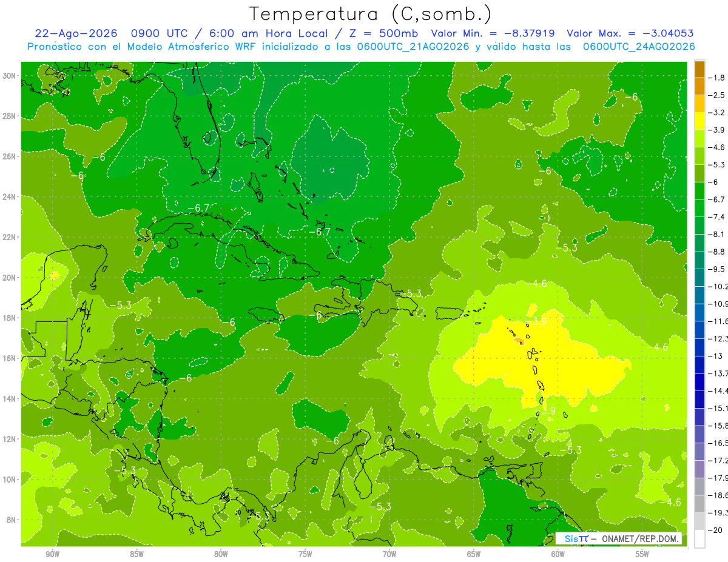Click the colorbar label '-1.8'
The width and height of the screenshot is (728, 562).
[717, 78]
